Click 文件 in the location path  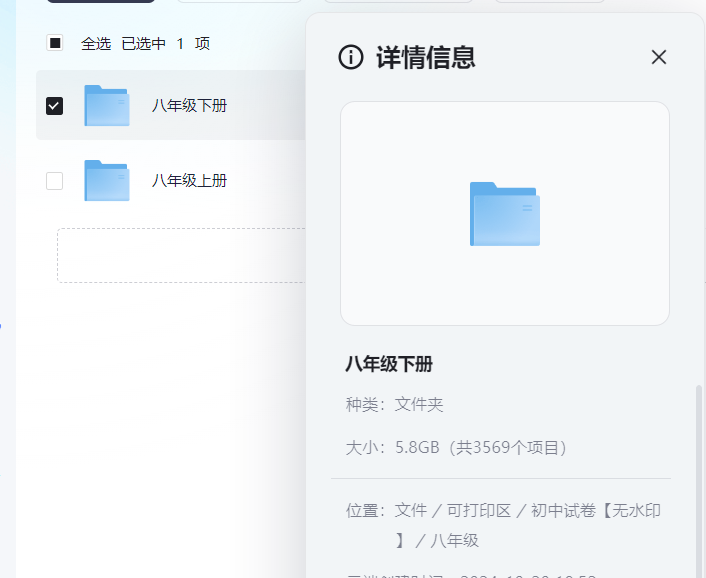coord(411,511)
